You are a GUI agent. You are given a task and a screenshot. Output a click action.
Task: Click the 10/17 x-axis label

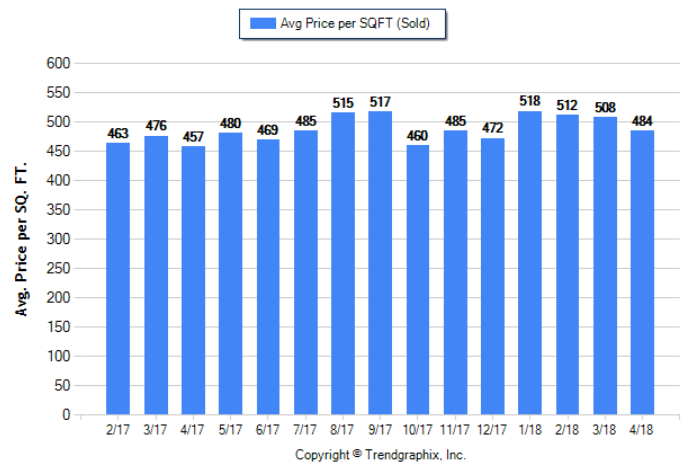[x=417, y=430]
